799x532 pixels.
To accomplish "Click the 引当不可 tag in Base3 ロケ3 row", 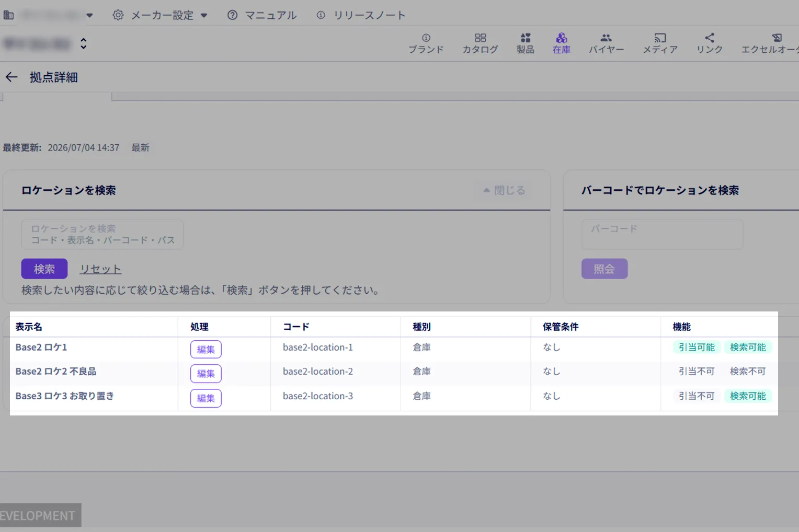I will [x=697, y=396].
